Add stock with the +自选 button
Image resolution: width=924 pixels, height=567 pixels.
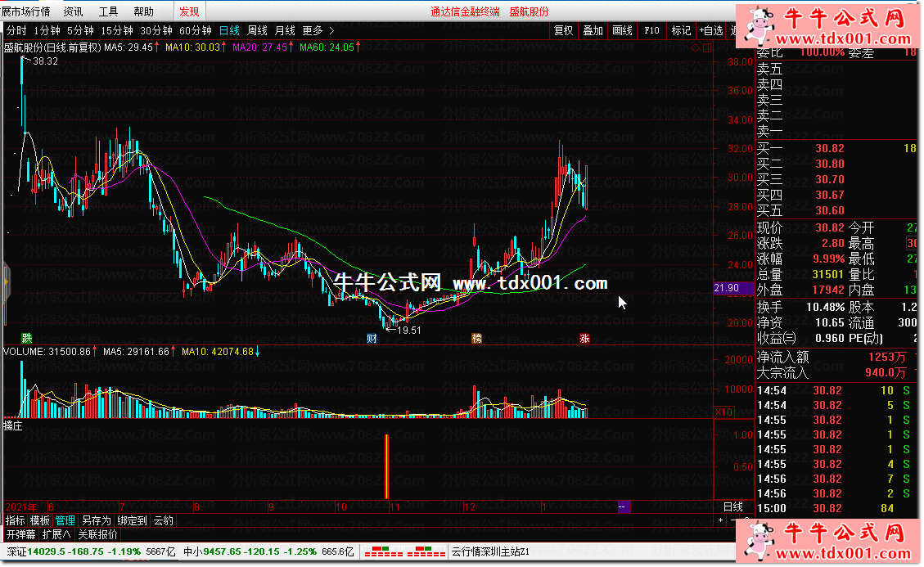click(711, 30)
